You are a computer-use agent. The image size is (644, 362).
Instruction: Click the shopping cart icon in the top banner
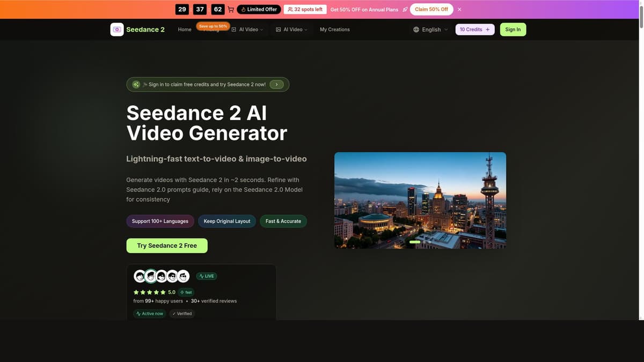click(x=230, y=9)
